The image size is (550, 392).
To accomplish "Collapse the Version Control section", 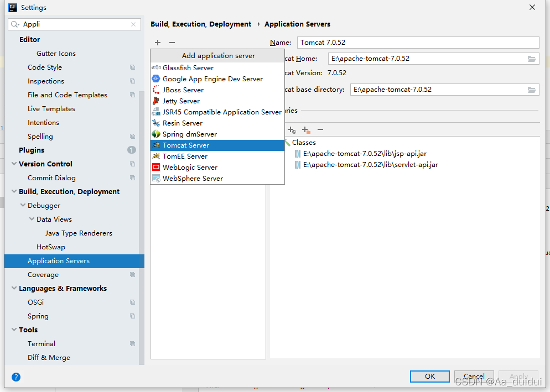I will (x=14, y=164).
